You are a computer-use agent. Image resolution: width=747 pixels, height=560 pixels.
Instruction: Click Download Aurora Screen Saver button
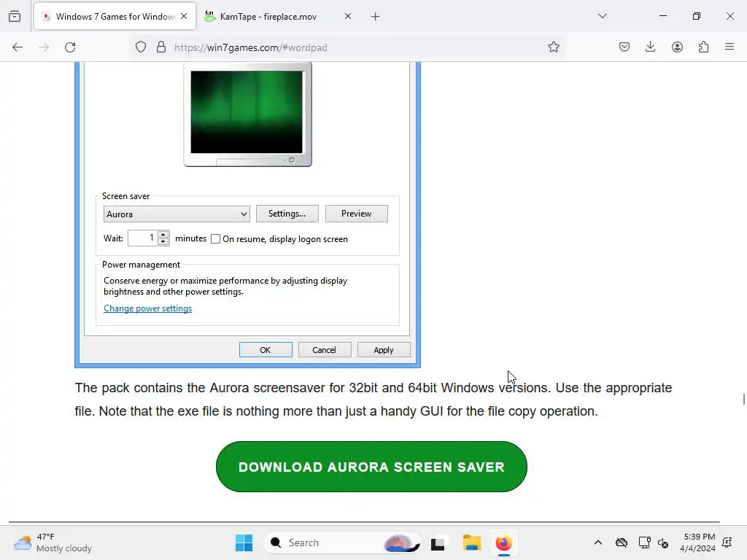click(371, 467)
